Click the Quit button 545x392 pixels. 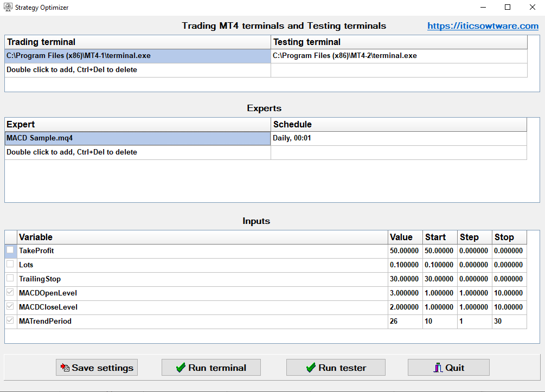click(448, 368)
